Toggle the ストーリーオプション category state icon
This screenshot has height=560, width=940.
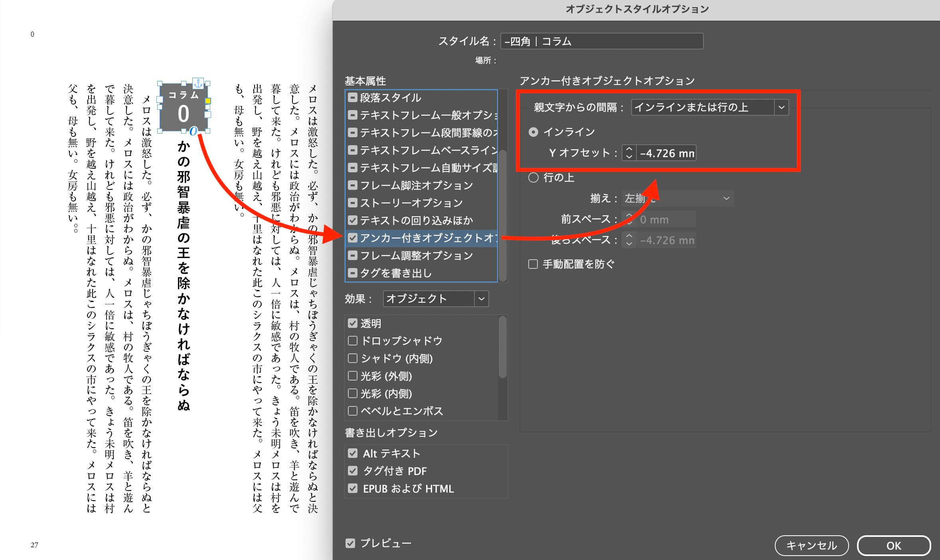(x=352, y=203)
